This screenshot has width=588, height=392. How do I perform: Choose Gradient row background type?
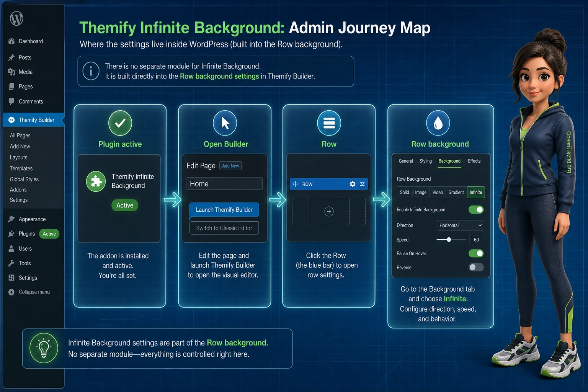click(x=456, y=192)
